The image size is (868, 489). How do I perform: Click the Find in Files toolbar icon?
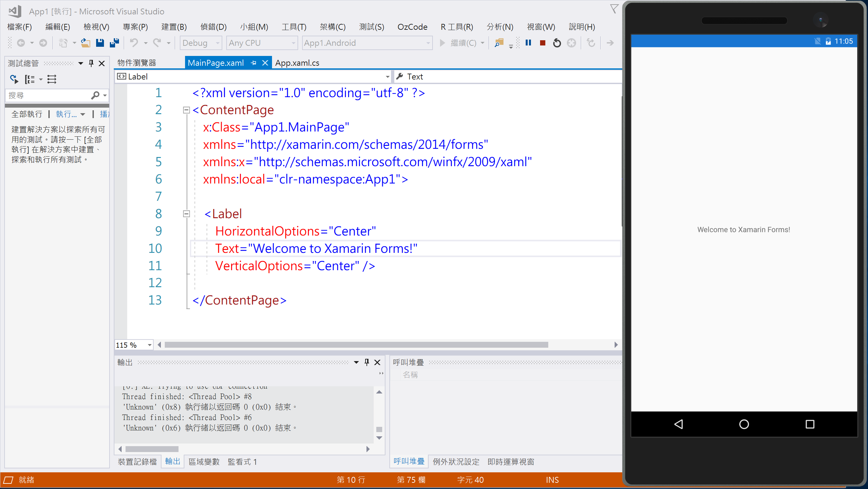pyautogui.click(x=498, y=43)
